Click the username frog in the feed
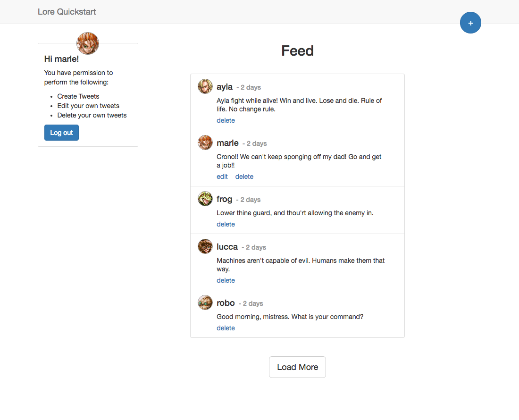Viewport: 519px width, 420px height. click(225, 199)
